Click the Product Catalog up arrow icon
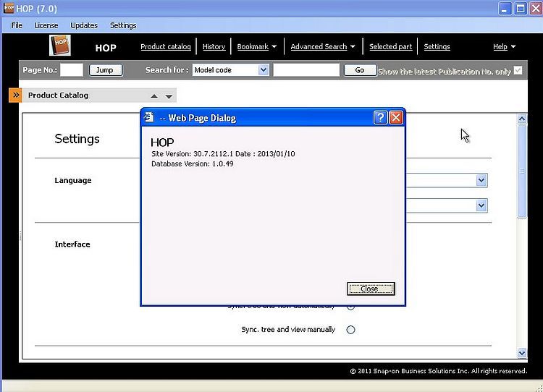The width and height of the screenshot is (543, 392). tap(154, 96)
